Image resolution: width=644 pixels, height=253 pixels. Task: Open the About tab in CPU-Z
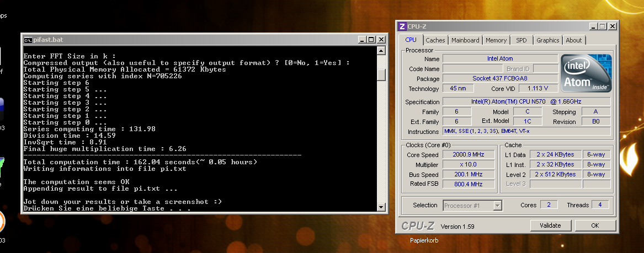(x=574, y=40)
